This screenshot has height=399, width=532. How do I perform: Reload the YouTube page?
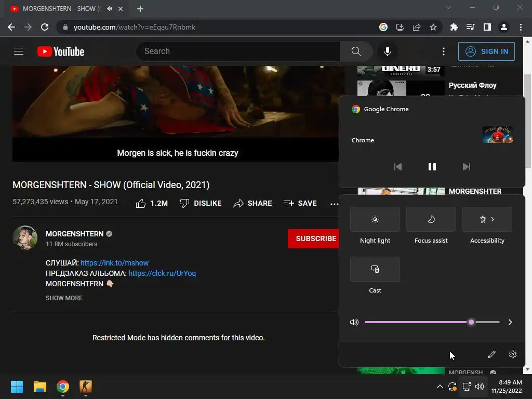click(x=45, y=27)
